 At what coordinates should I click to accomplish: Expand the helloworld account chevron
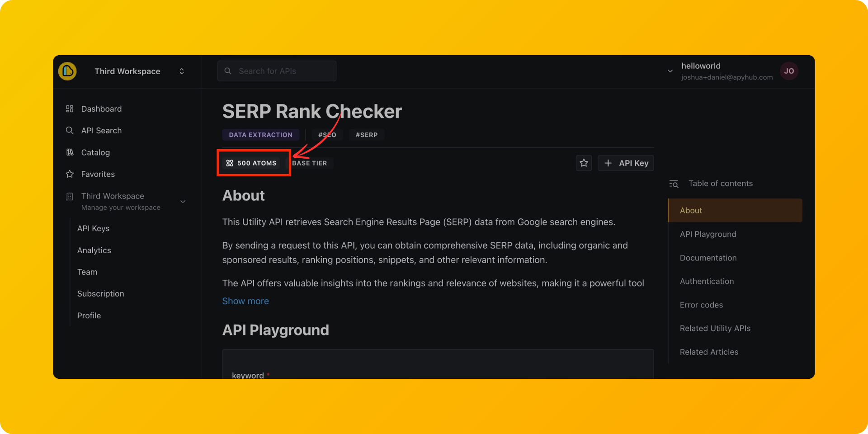670,71
